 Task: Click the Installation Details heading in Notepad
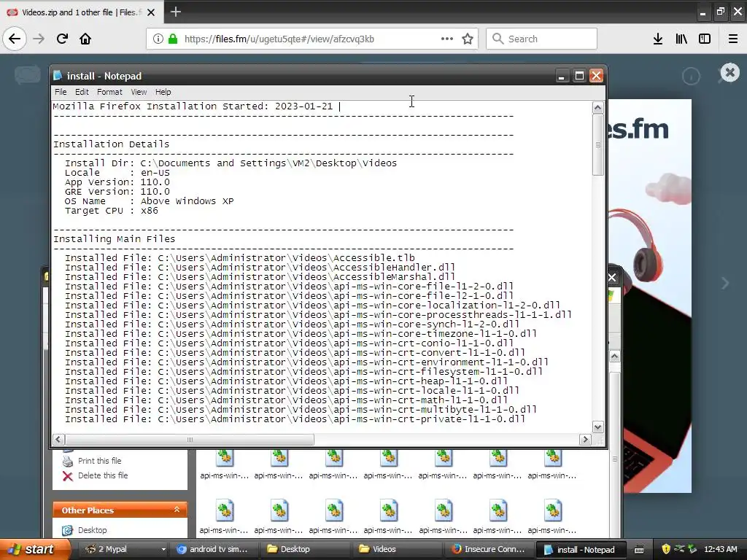pyautogui.click(x=111, y=144)
